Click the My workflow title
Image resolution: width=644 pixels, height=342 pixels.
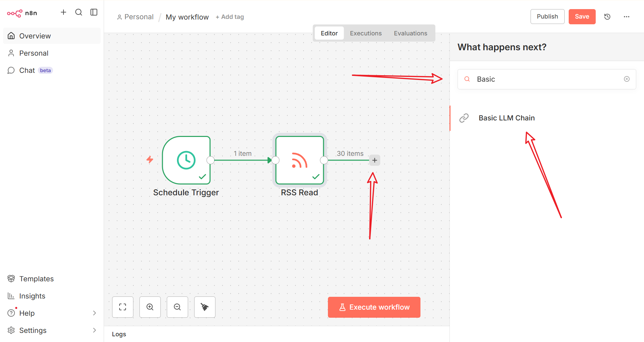187,17
